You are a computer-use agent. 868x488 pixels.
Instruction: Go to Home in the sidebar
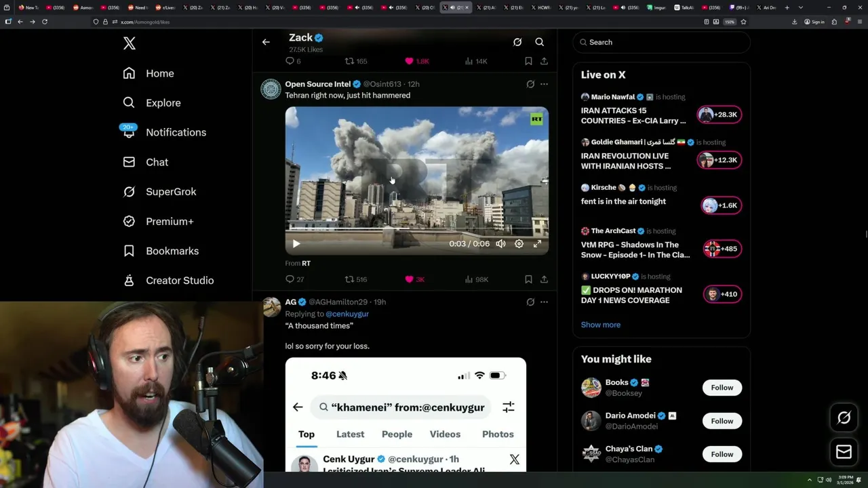coord(149,73)
